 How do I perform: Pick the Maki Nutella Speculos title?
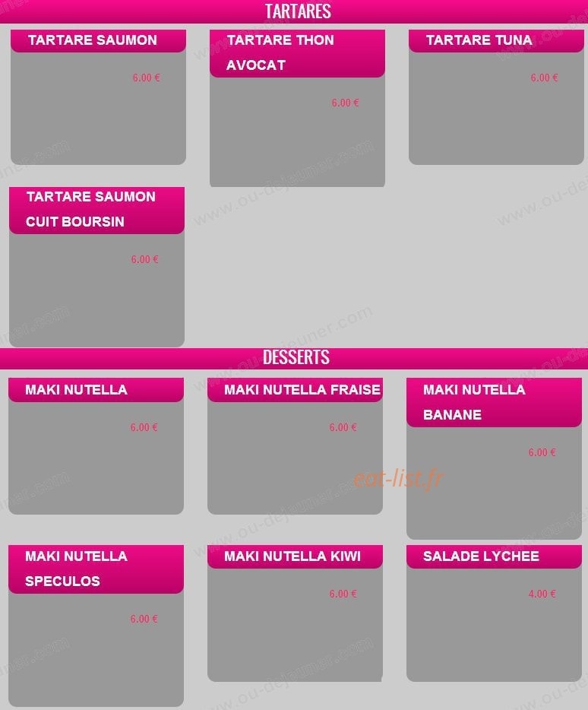coord(76,569)
